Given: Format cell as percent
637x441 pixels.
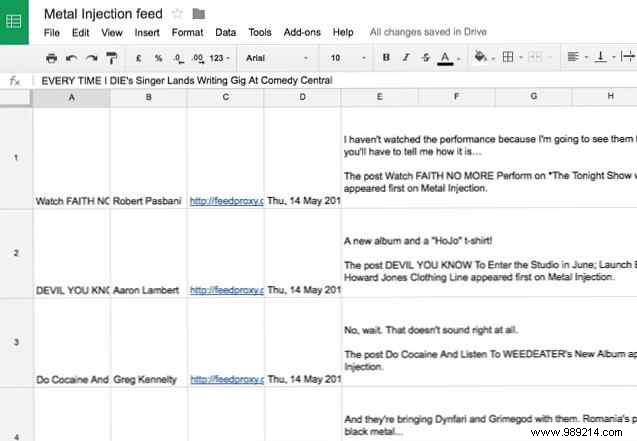Looking at the screenshot, I should pos(158,58).
